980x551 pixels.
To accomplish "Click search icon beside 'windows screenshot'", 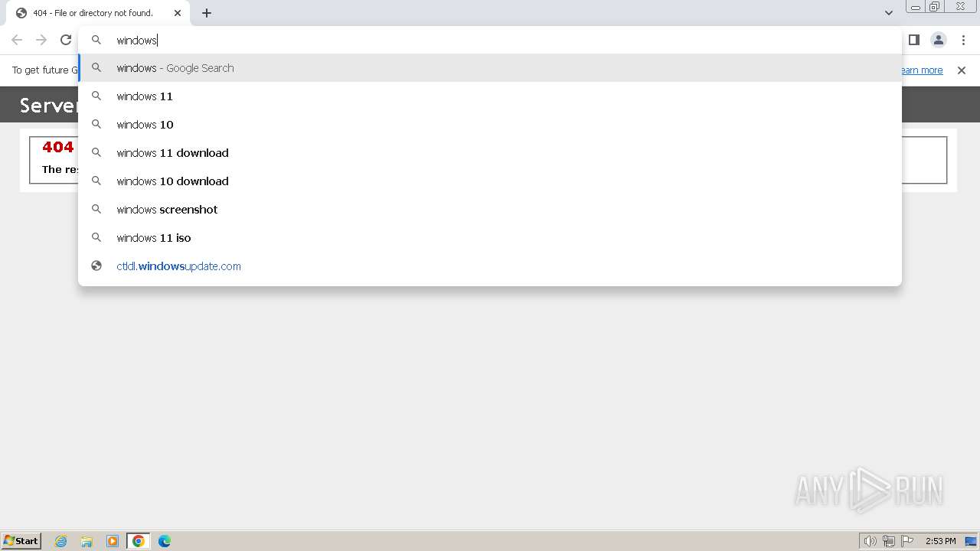I will [x=96, y=210].
